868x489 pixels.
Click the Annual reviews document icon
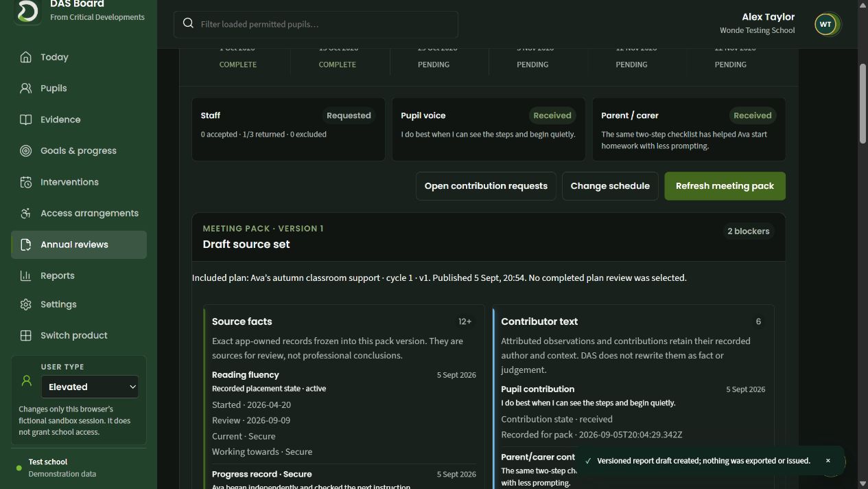coord(26,244)
